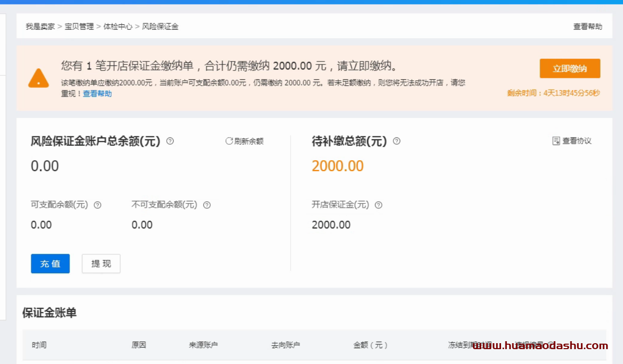Open 查看帮助 at top right corner
The width and height of the screenshot is (623, 364).
point(588,27)
